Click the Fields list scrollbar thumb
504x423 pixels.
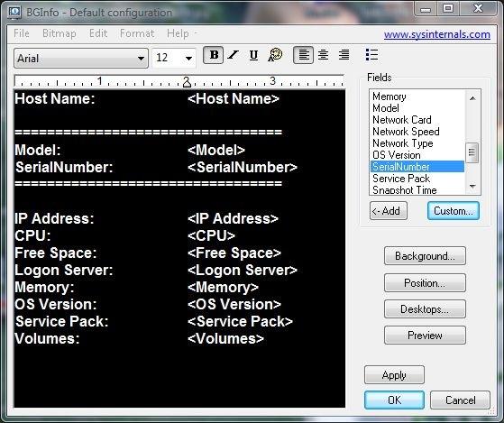coord(472,152)
